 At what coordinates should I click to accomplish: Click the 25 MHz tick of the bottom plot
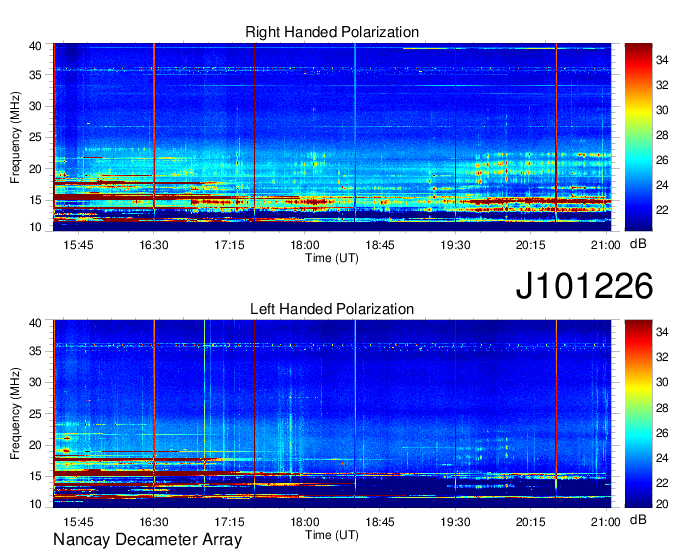click(36, 415)
